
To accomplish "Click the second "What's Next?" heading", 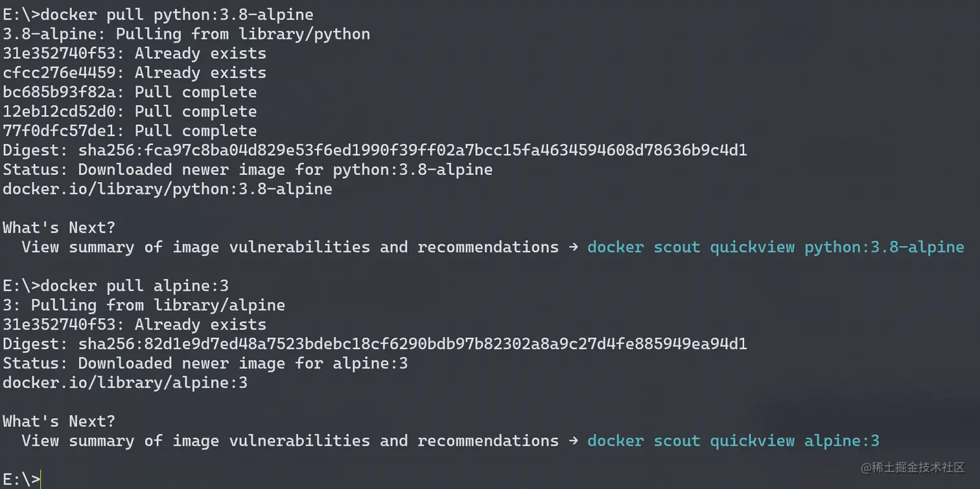I will (58, 421).
